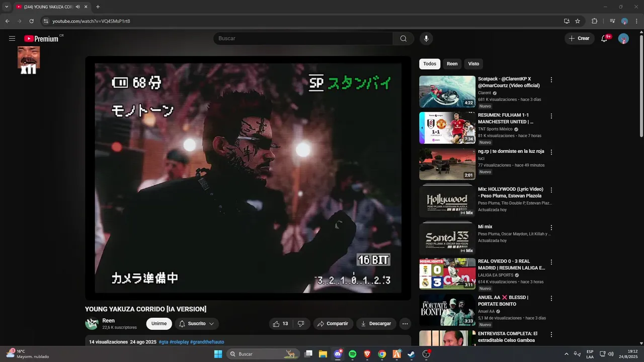Screen dimensions: 644x362
Task: Open options for Scatpack video
Action: [551, 80]
